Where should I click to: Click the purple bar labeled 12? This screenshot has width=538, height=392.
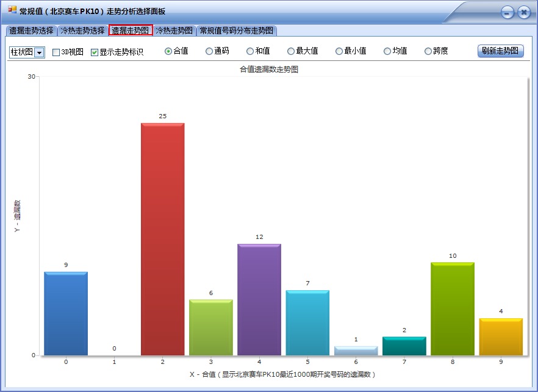(x=259, y=299)
